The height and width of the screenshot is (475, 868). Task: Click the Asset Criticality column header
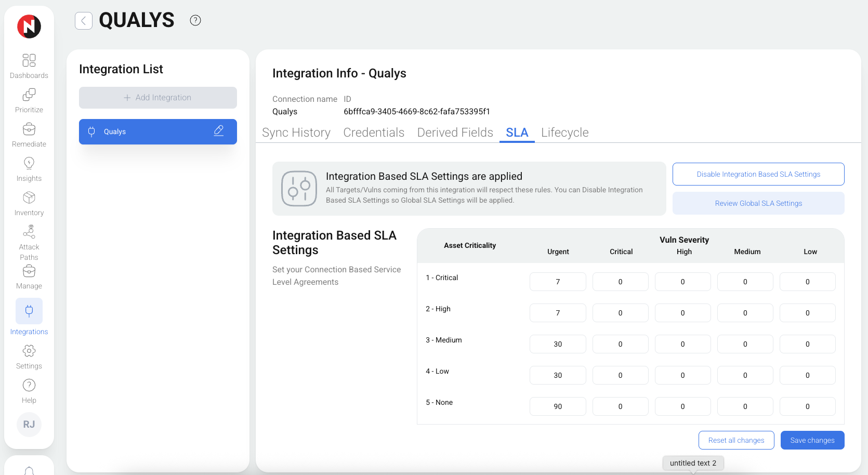[x=470, y=245]
